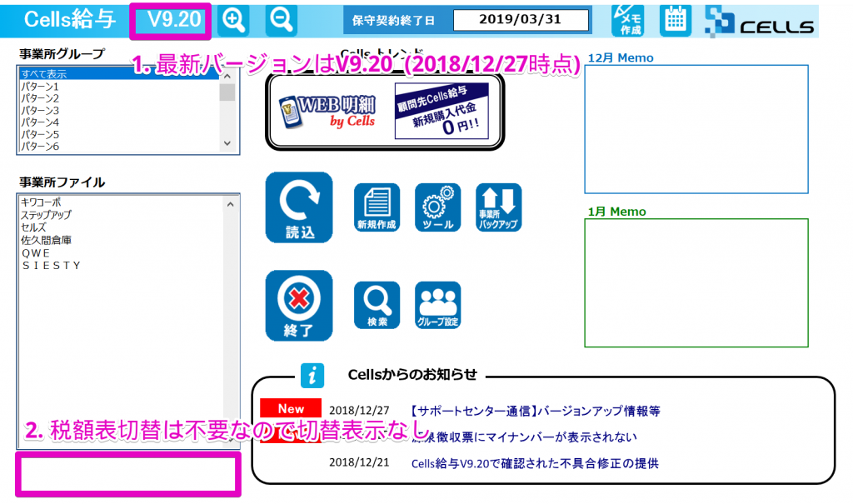Click 事業所ファイル list scroll up arrow
Viewport: 853px width, 504px height.
pyautogui.click(x=230, y=204)
